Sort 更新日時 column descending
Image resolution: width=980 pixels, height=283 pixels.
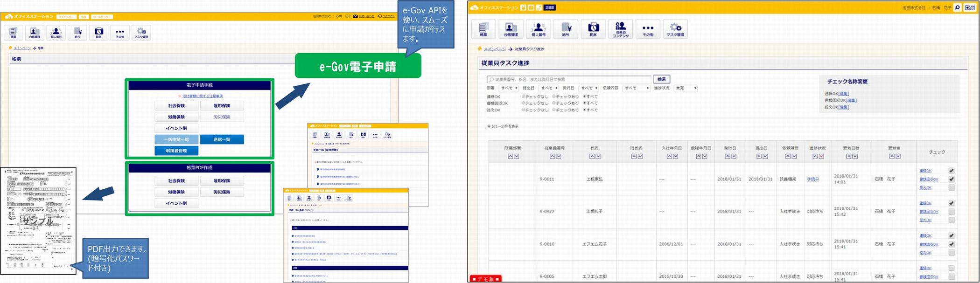tap(855, 156)
